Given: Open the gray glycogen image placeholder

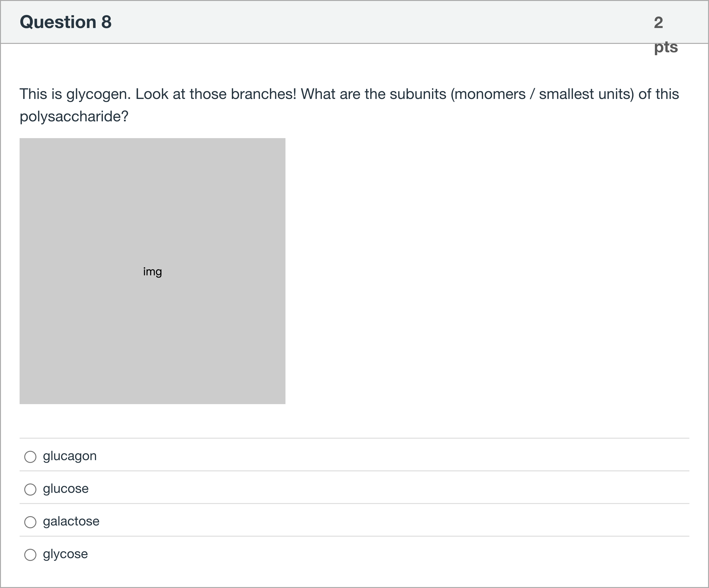Looking at the screenshot, I should [x=152, y=271].
